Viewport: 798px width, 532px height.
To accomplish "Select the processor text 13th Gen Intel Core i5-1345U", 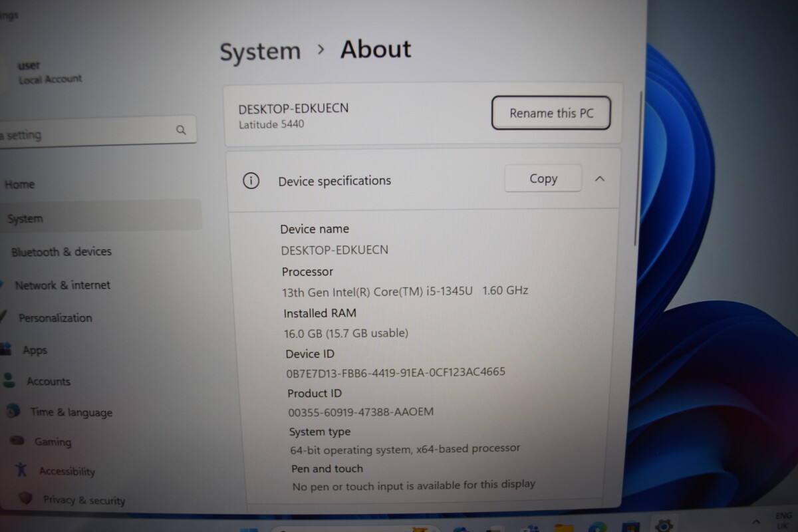I will [405, 291].
